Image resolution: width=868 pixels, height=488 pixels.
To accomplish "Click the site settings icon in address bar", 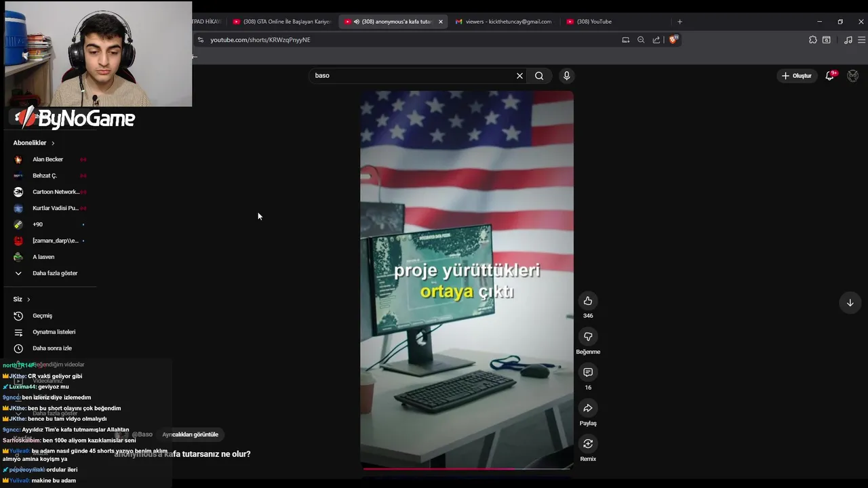I will [x=200, y=40].
